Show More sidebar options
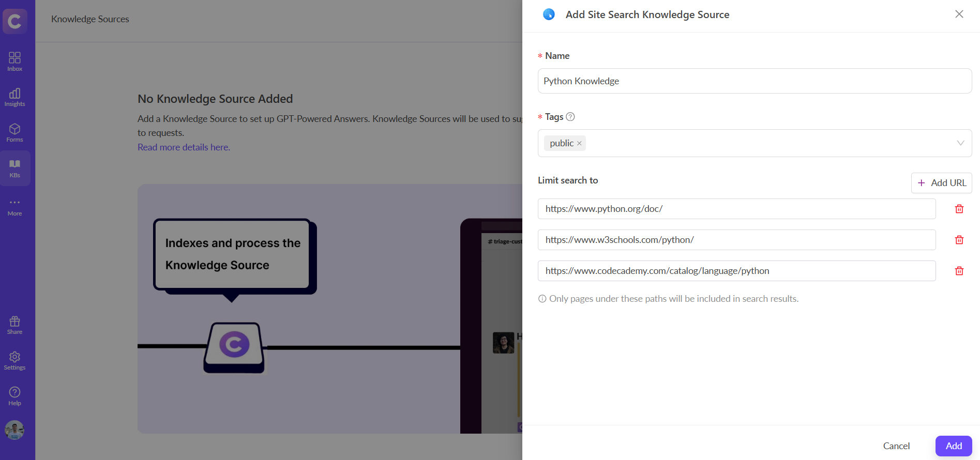 14,207
